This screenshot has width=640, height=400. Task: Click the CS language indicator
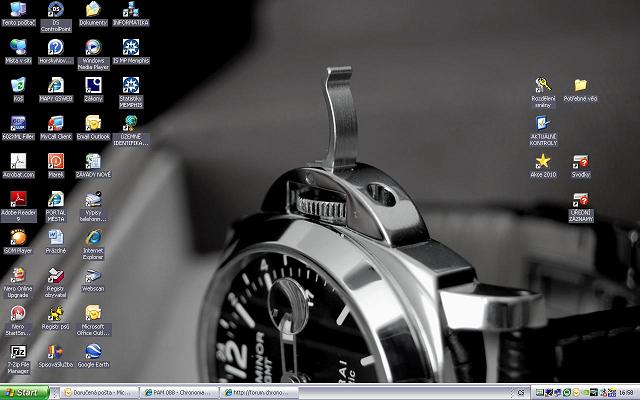(521, 393)
